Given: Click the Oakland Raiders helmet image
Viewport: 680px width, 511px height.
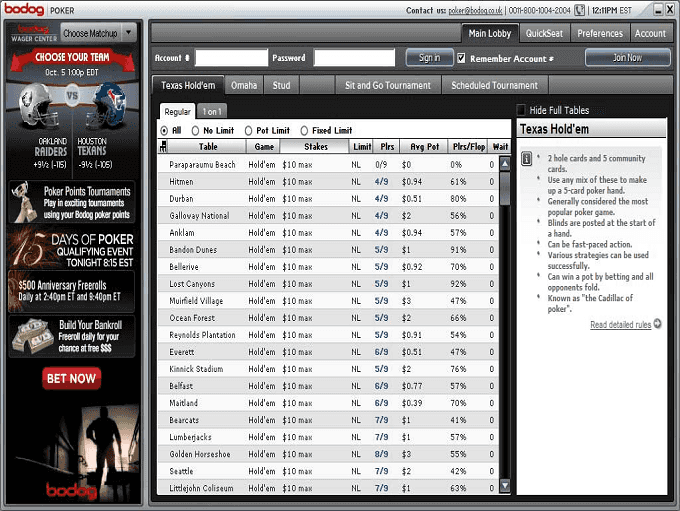Looking at the screenshot, I should tap(39, 106).
